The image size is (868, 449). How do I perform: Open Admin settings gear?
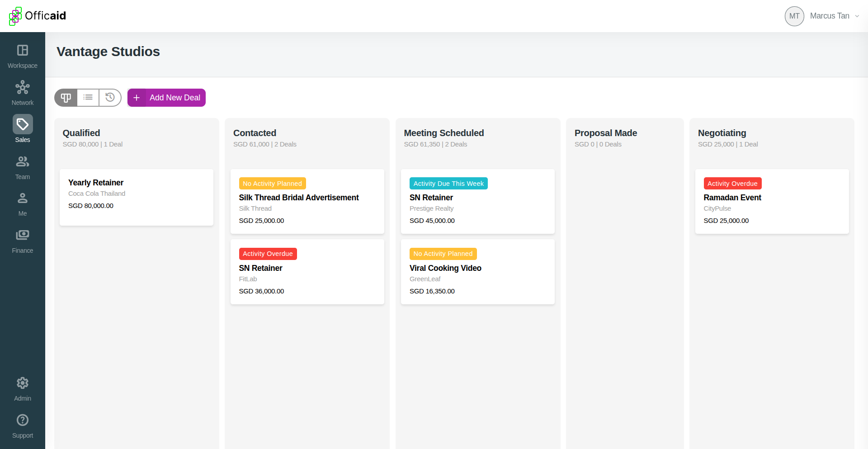tap(23, 383)
